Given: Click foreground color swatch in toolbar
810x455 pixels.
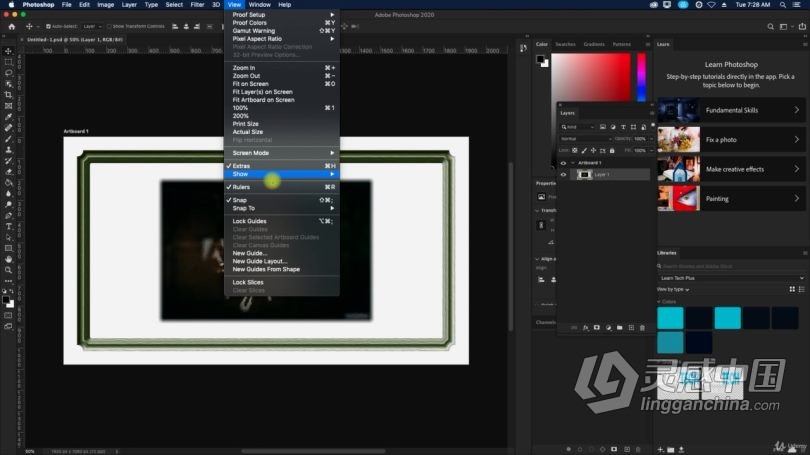Looking at the screenshot, I should tap(6, 300).
